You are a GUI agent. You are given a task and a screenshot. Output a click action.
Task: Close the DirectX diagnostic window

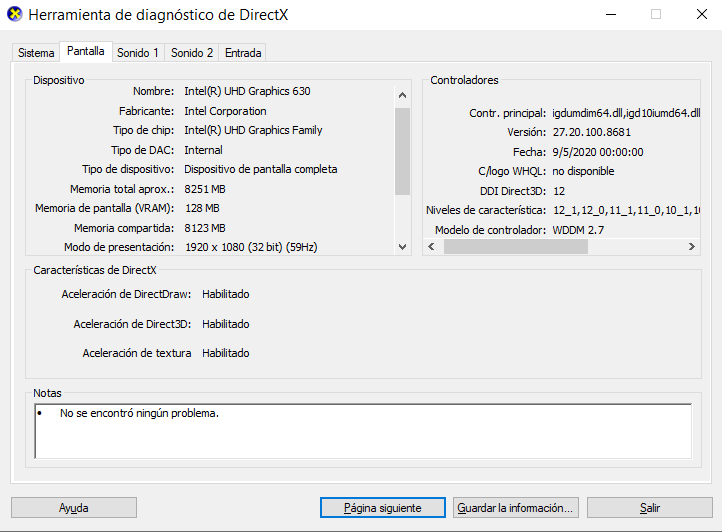[702, 14]
